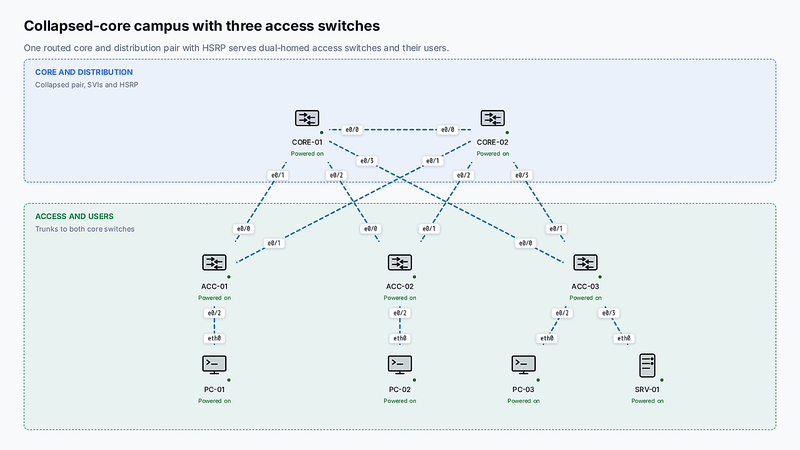800x450 pixels.
Task: Click "Powered on" status under PC-01
Action: pos(214,401)
